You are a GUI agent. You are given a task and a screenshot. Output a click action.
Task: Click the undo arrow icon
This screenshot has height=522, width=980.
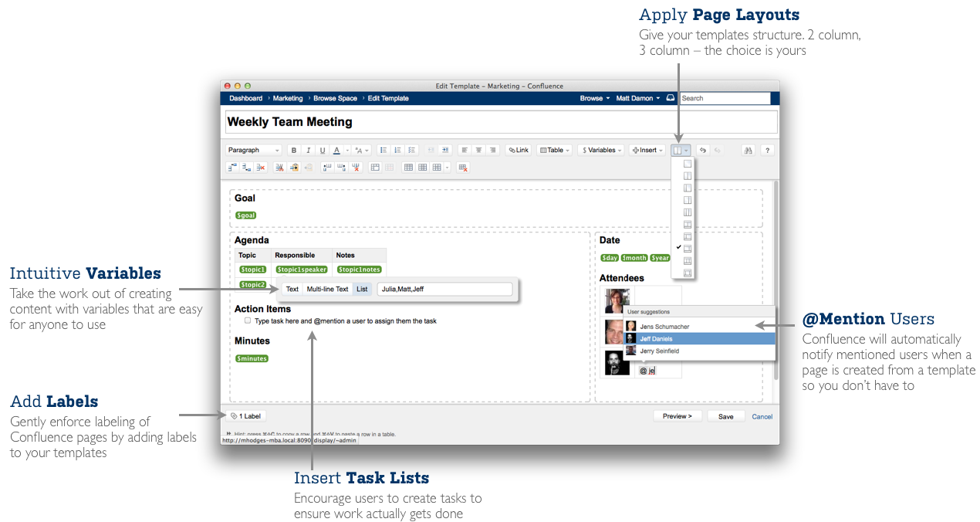(703, 150)
